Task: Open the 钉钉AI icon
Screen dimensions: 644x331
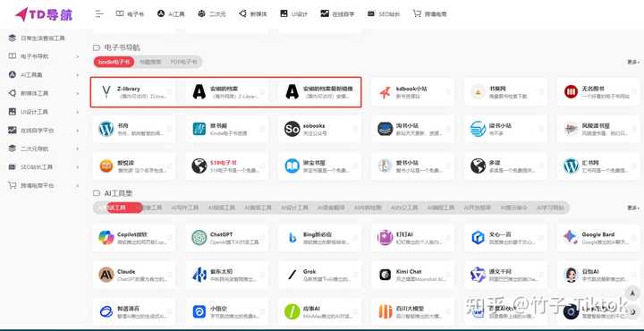Action: 385,238
